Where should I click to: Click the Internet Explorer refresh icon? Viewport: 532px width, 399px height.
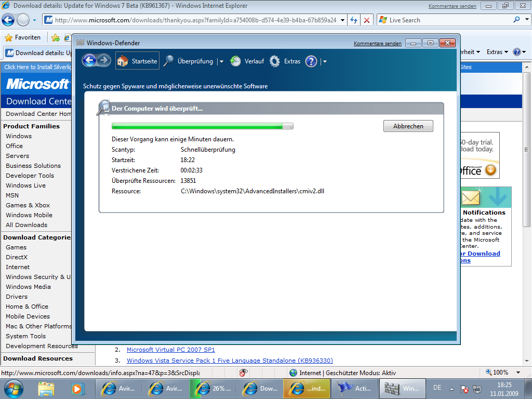pyautogui.click(x=354, y=20)
